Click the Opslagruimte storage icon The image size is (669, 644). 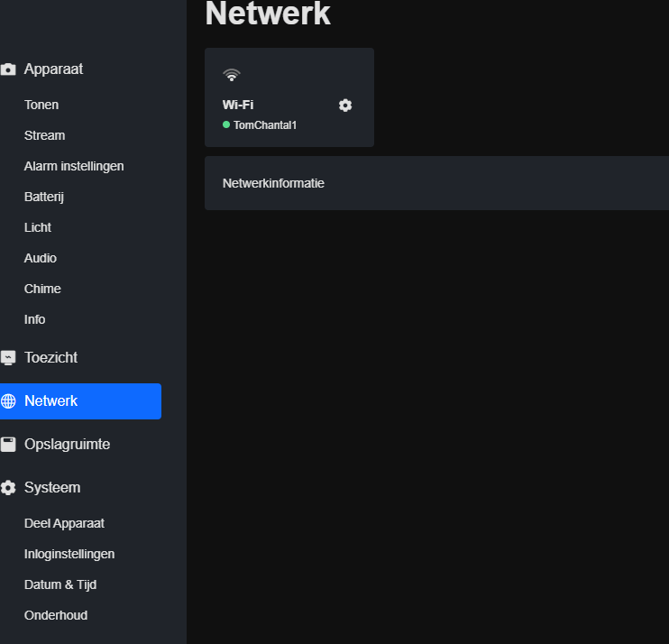tap(8, 445)
